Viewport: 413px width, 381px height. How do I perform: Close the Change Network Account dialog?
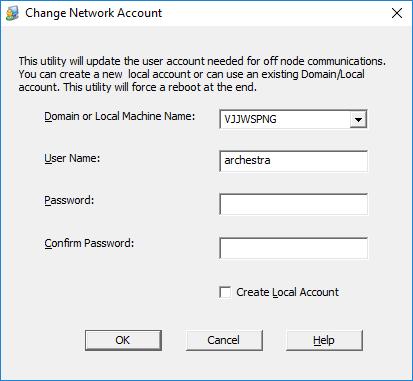(x=397, y=13)
